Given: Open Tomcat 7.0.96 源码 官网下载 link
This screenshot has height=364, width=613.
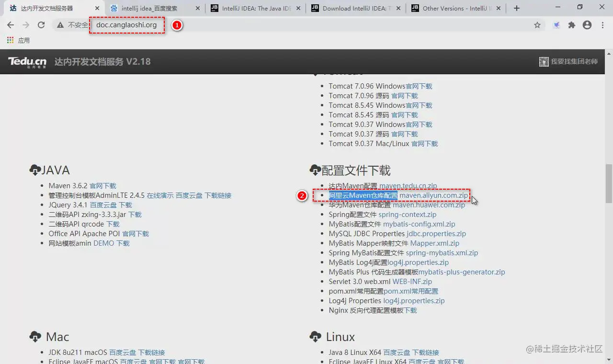Looking at the screenshot, I should pyautogui.click(x=404, y=96).
